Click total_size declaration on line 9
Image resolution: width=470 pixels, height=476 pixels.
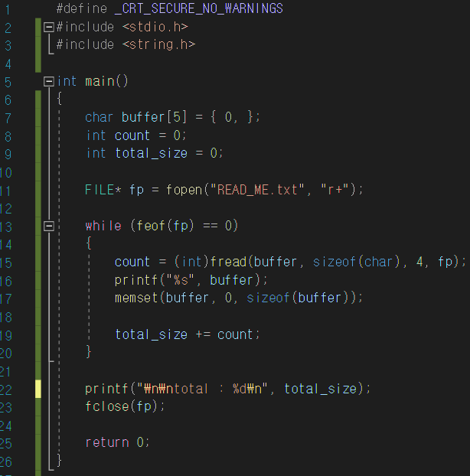(x=152, y=153)
